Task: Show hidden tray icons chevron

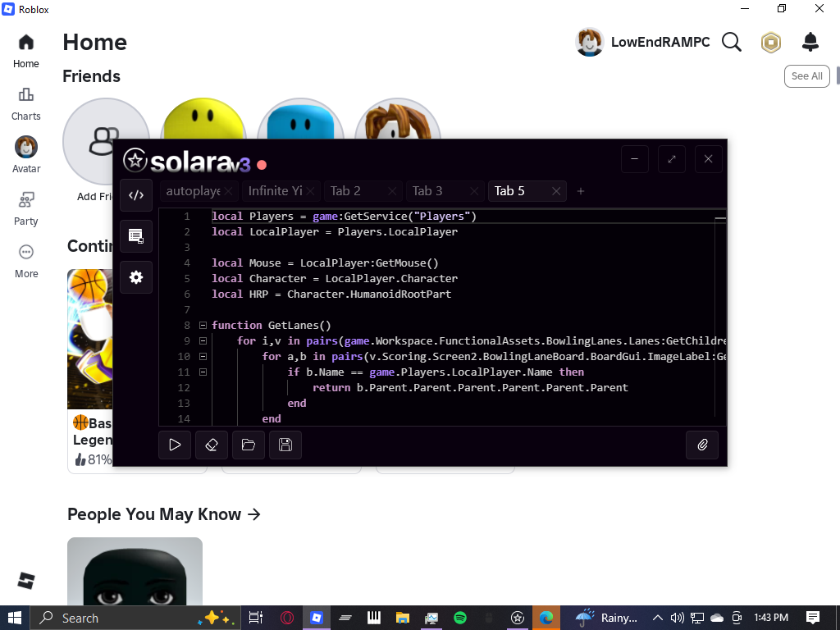Action: point(657,618)
